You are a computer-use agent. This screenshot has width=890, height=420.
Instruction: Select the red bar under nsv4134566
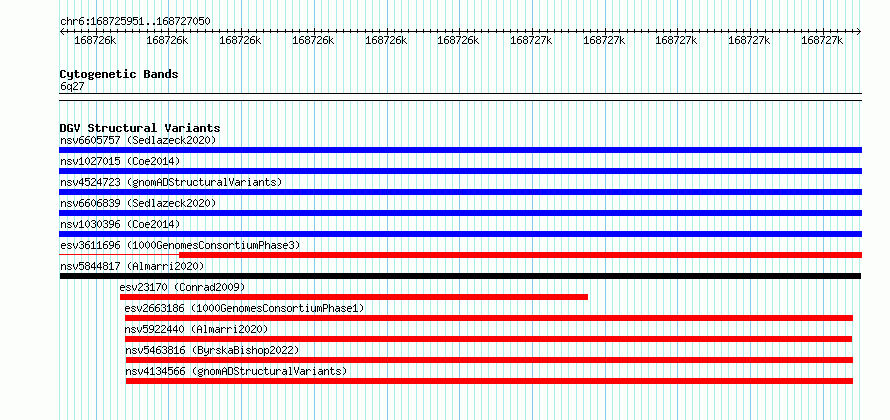489,381
